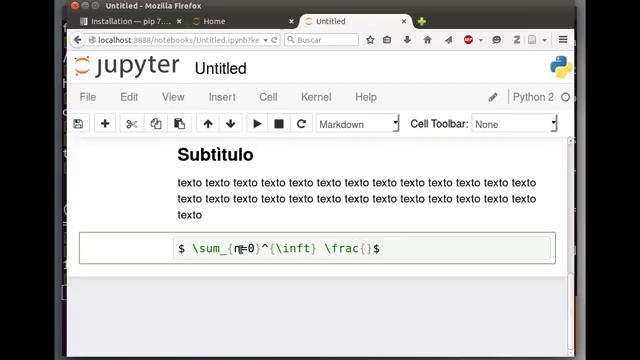Show bookmarks list icon in Firefox toolbar
Image resolution: width=640 pixels, height=360 pixels.
tap(387, 40)
